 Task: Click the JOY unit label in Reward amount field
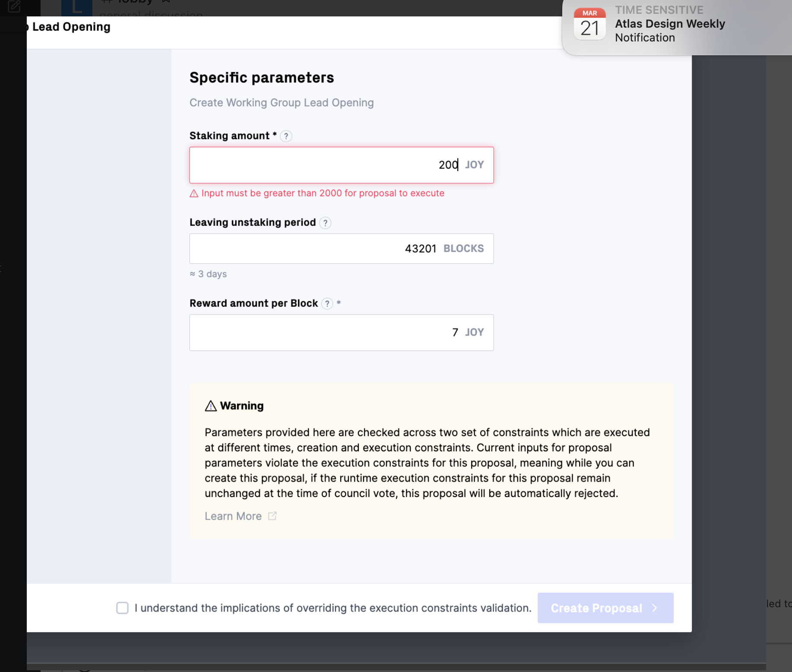[x=475, y=333]
